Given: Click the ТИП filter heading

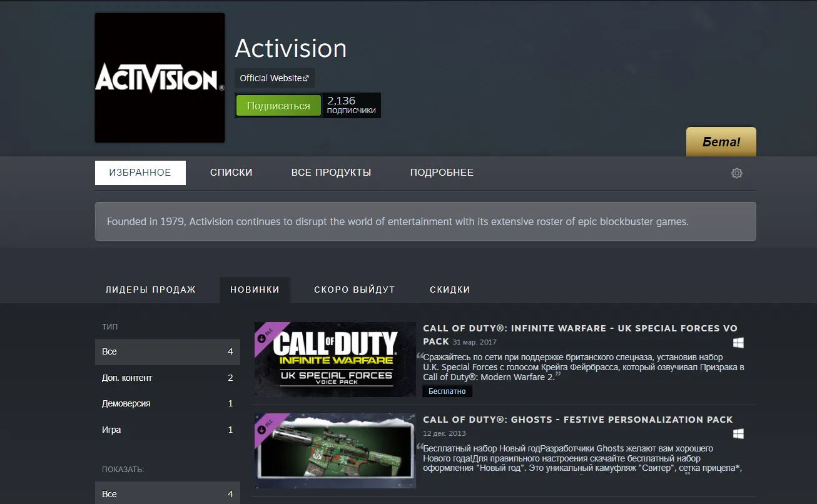Looking at the screenshot, I should click(x=109, y=326).
